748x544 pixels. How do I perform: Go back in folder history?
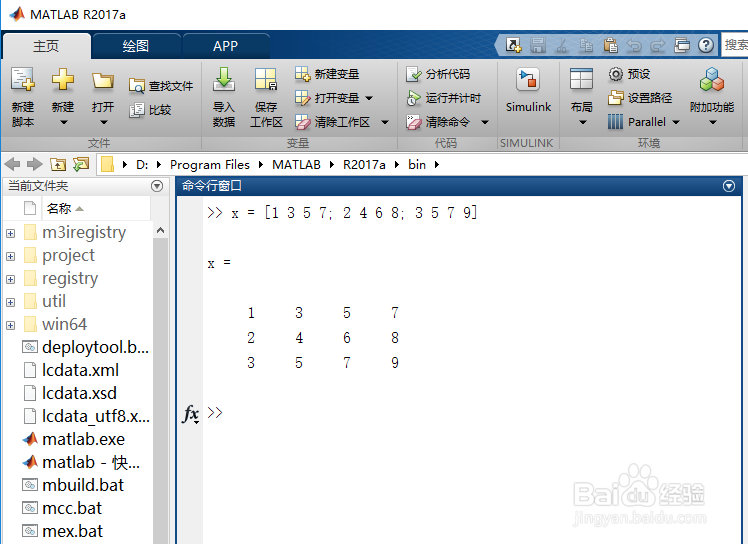(x=12, y=165)
